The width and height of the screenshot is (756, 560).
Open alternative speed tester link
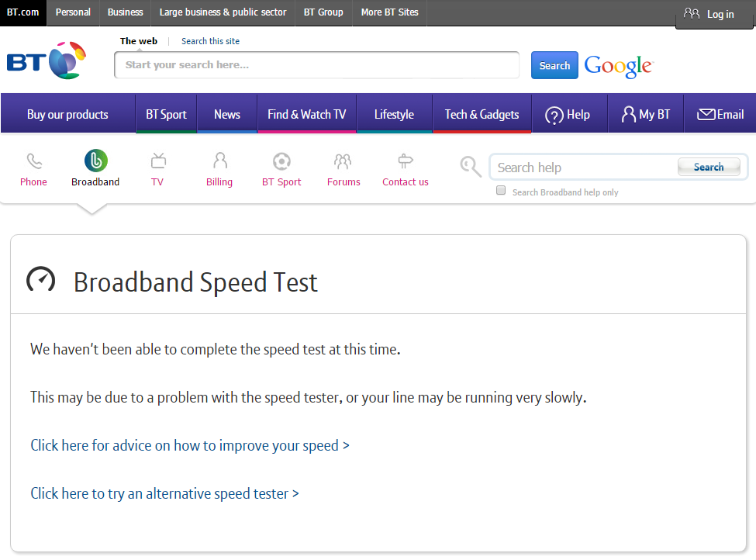[x=165, y=493]
